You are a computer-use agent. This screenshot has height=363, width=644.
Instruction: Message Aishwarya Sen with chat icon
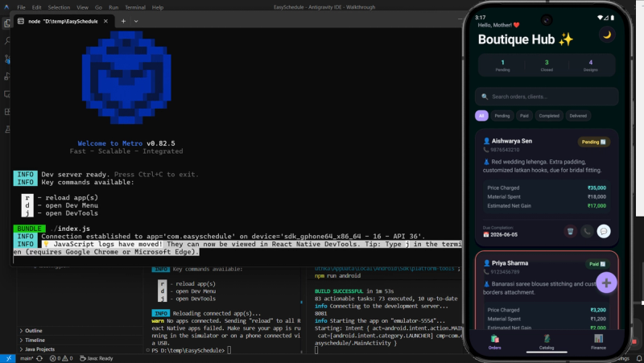tap(603, 231)
